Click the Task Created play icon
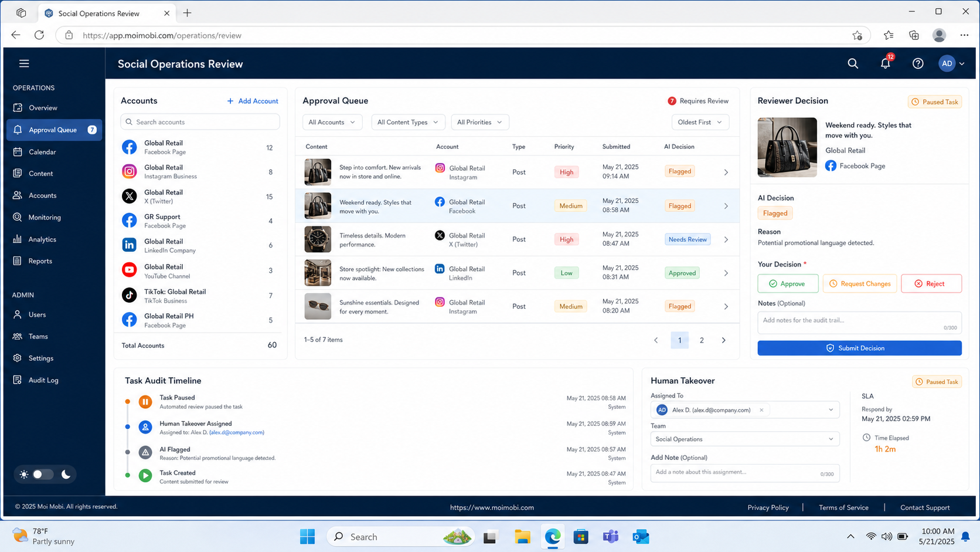The image size is (980, 552). click(145, 476)
